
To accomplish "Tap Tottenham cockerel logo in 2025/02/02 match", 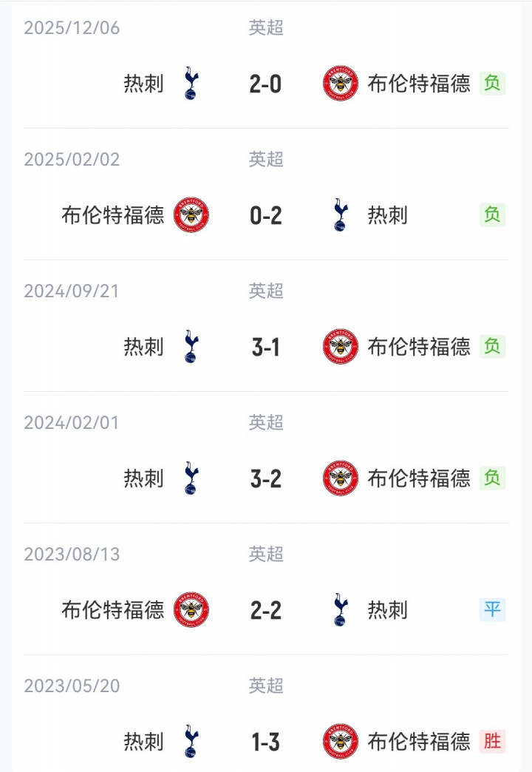I will click(340, 215).
